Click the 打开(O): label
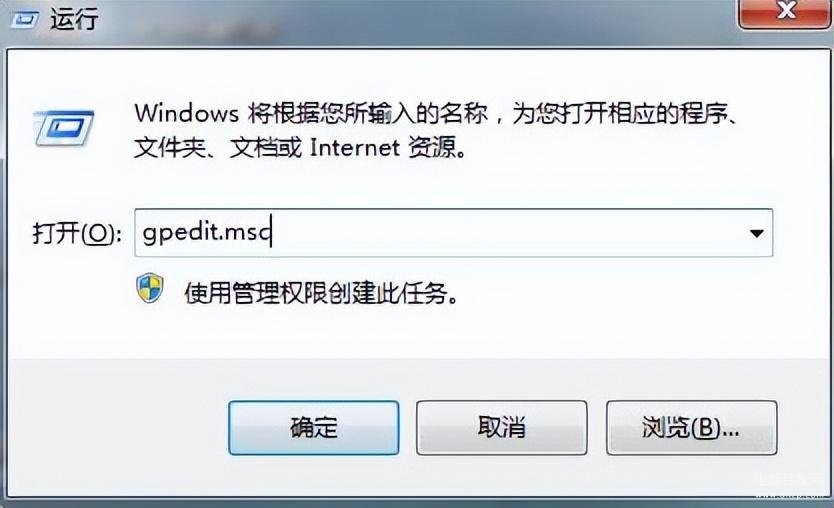This screenshot has height=508, width=834. (77, 233)
